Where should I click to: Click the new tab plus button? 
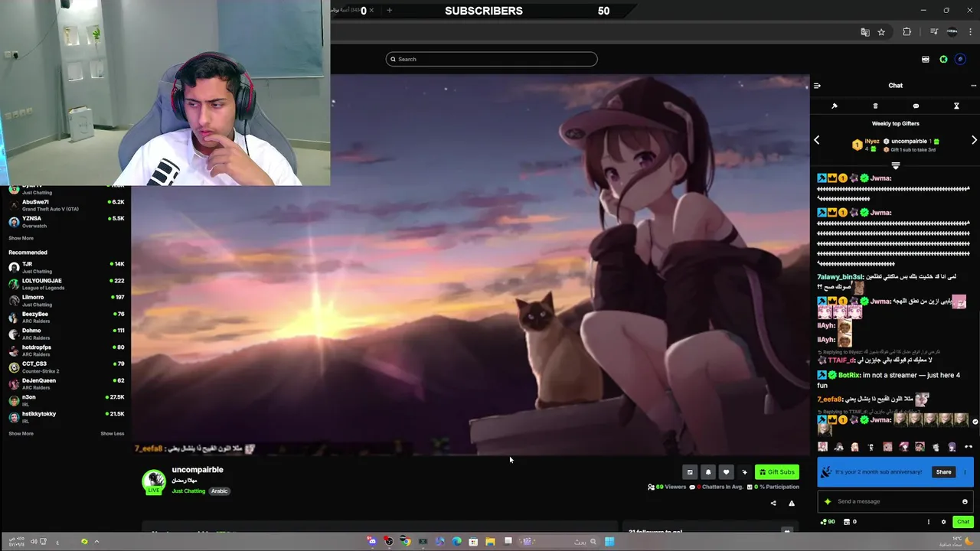tap(389, 11)
